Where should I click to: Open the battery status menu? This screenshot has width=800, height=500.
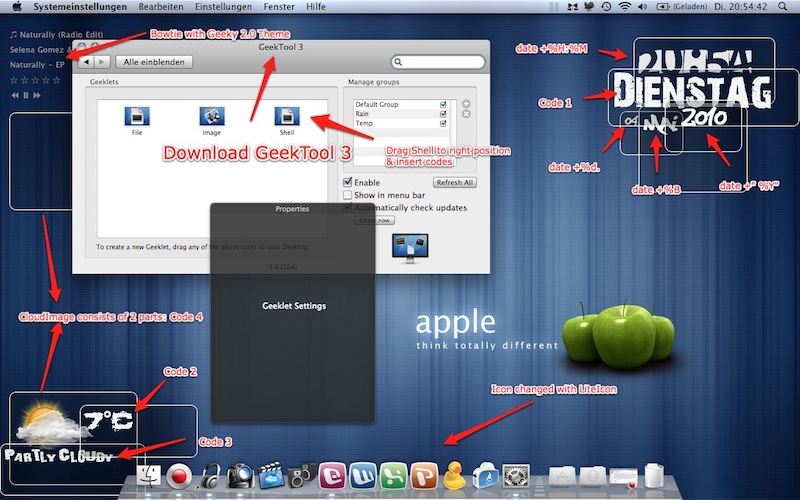coord(682,7)
